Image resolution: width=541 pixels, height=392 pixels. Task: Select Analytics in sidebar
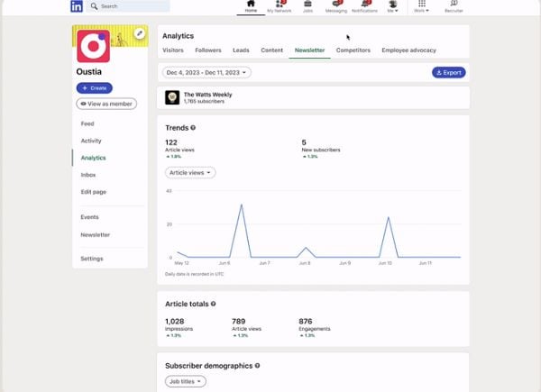point(93,158)
